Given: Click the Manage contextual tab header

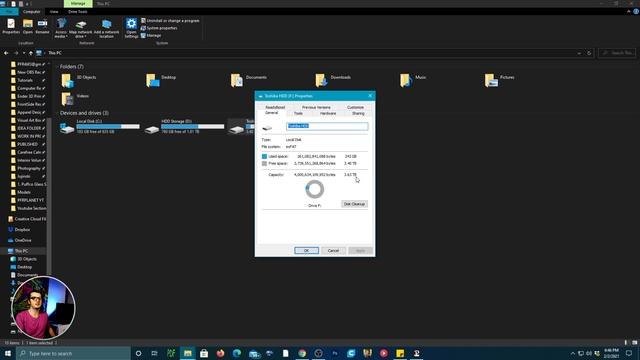Looking at the screenshot, I should point(78,4).
